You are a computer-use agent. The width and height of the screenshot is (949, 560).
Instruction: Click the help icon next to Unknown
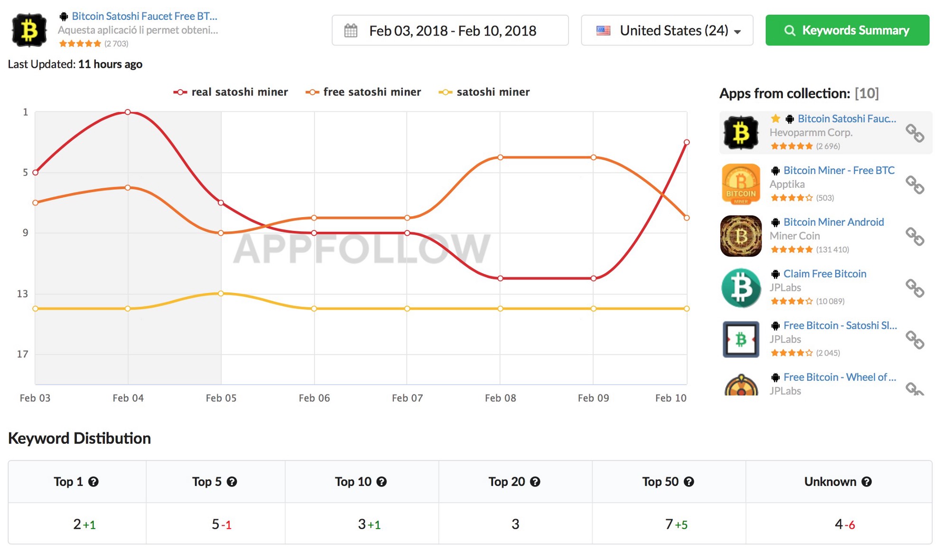(x=866, y=482)
